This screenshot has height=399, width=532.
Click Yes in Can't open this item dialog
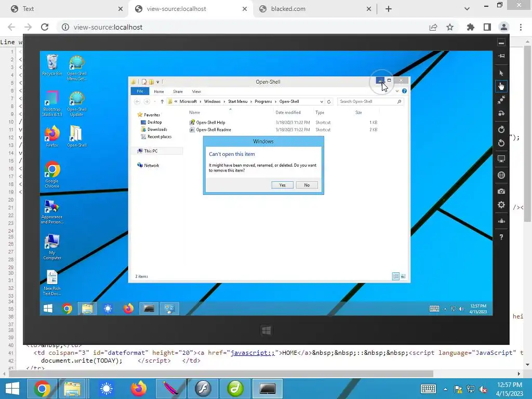click(282, 185)
